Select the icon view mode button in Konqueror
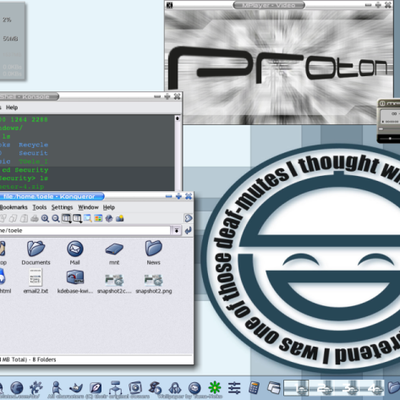The image size is (400, 400). [x=66, y=219]
